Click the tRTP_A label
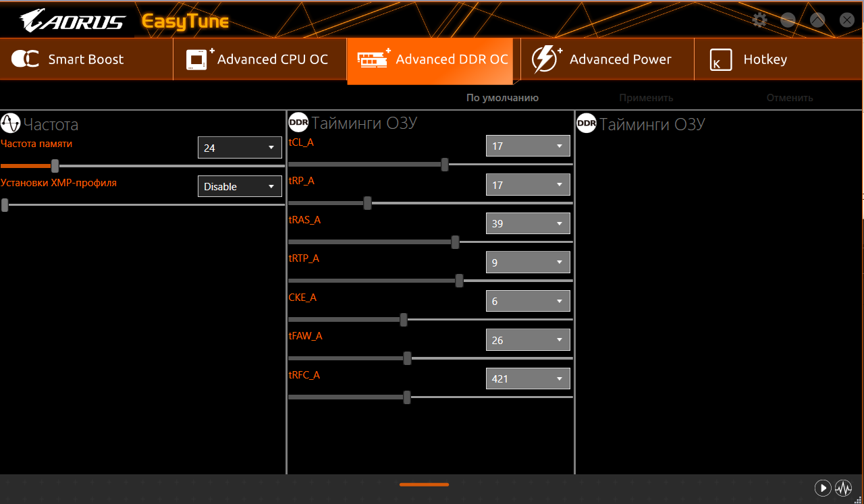Image resolution: width=864 pixels, height=504 pixels. [x=304, y=258]
